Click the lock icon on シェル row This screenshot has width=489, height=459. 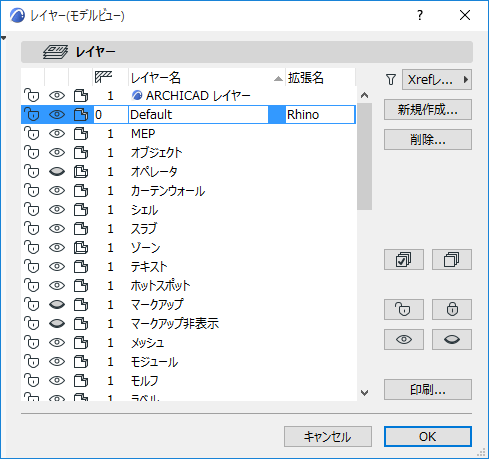32,210
